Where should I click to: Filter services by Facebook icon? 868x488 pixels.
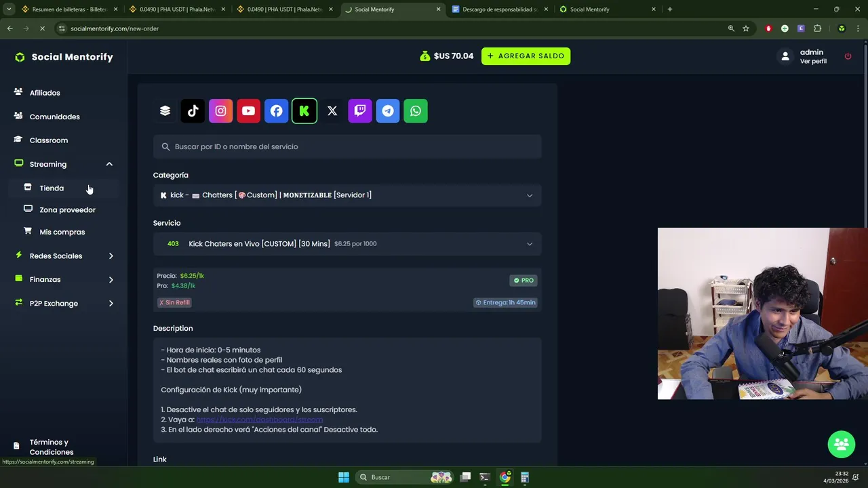tap(276, 111)
